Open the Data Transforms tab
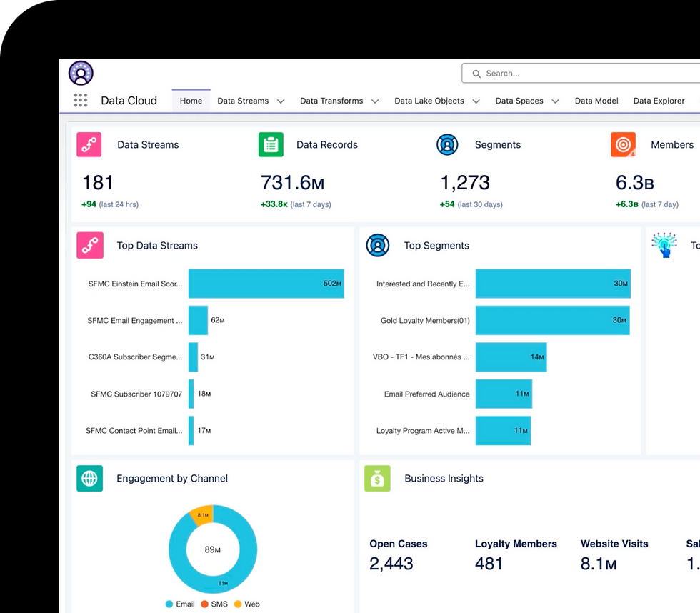The width and height of the screenshot is (700, 613). (x=331, y=101)
